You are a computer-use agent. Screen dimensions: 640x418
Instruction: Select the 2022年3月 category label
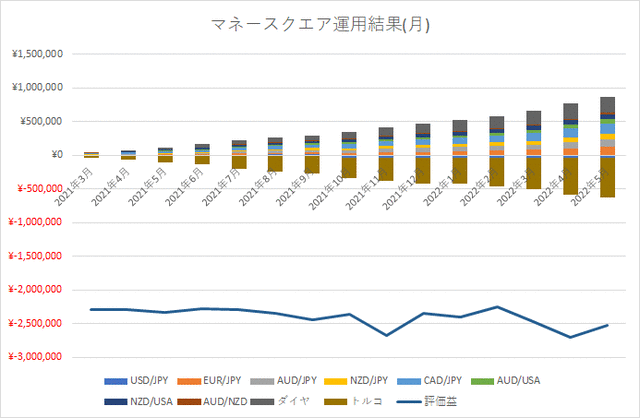click(x=516, y=187)
